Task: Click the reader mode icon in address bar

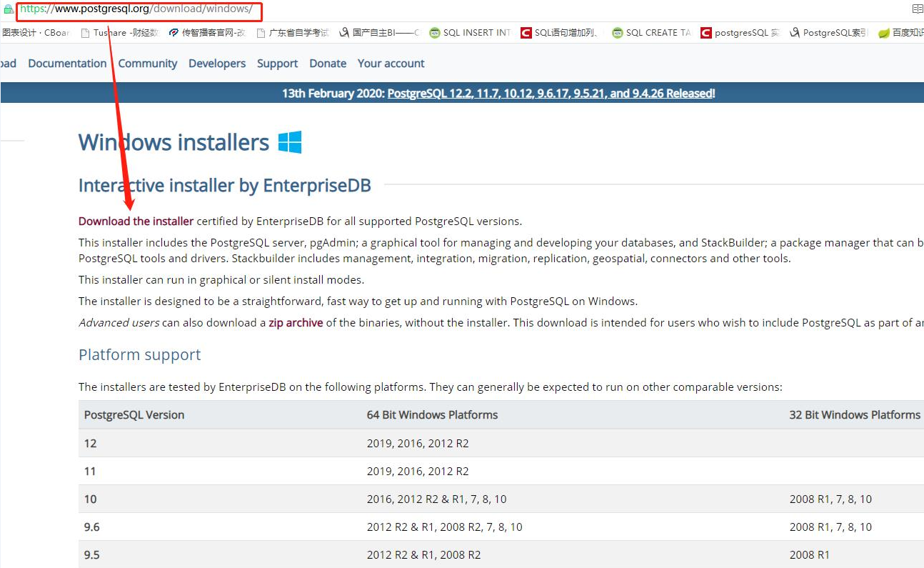Action: coord(918,9)
